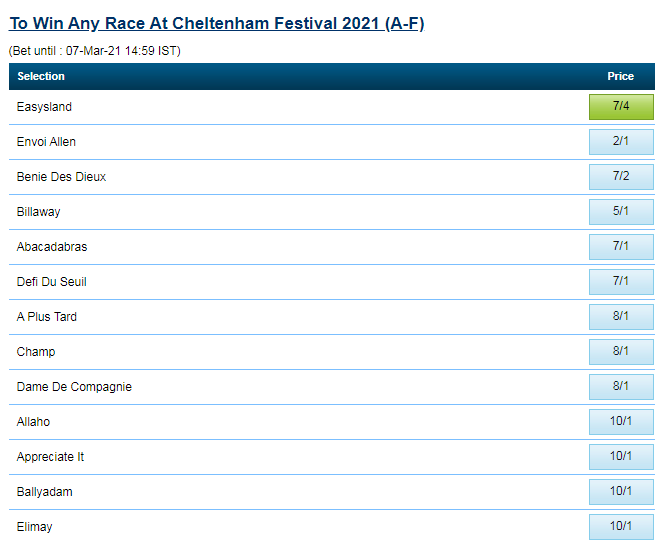
Task: Select Easysland 7/4 price button
Action: (x=621, y=107)
